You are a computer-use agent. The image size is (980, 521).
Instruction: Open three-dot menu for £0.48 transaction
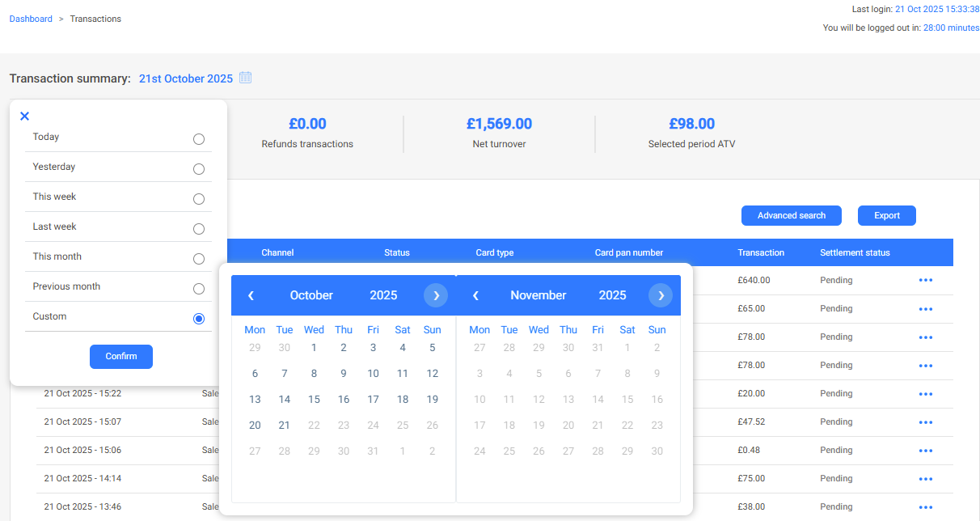click(x=926, y=451)
